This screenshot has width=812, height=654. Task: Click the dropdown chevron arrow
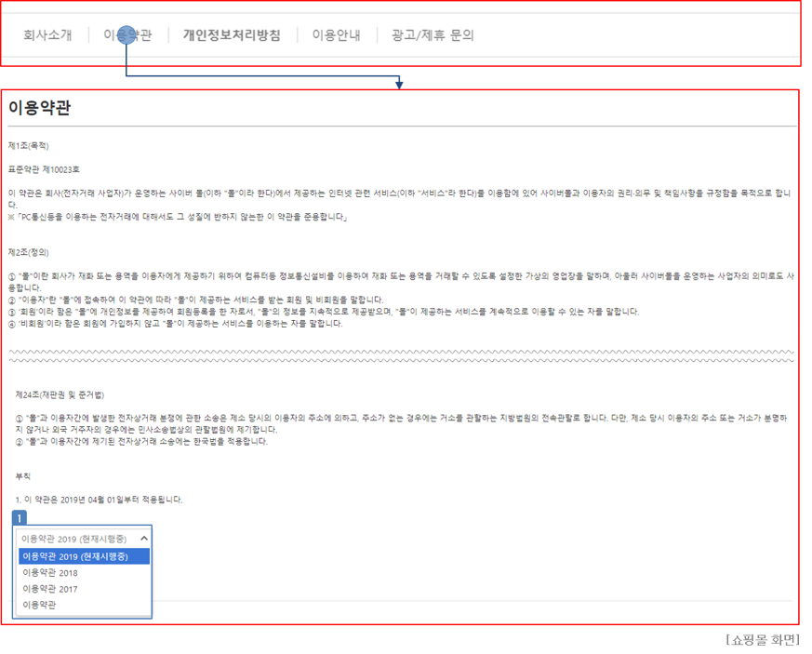click(x=144, y=539)
